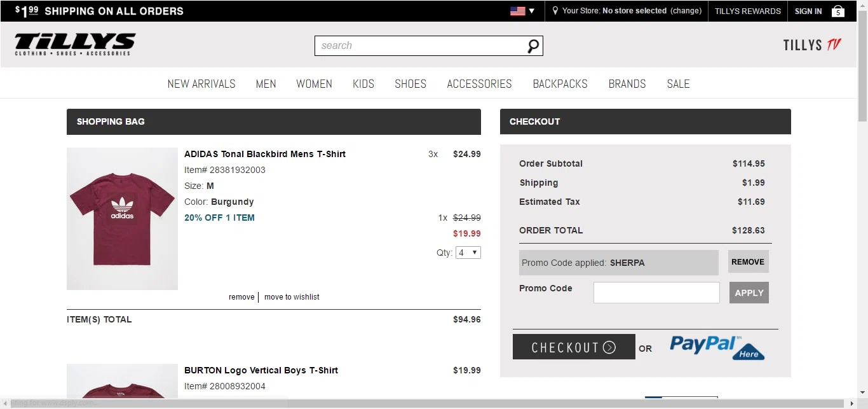Remove the ADIDAS T-shirt from bag
868x409 pixels.
(241, 297)
